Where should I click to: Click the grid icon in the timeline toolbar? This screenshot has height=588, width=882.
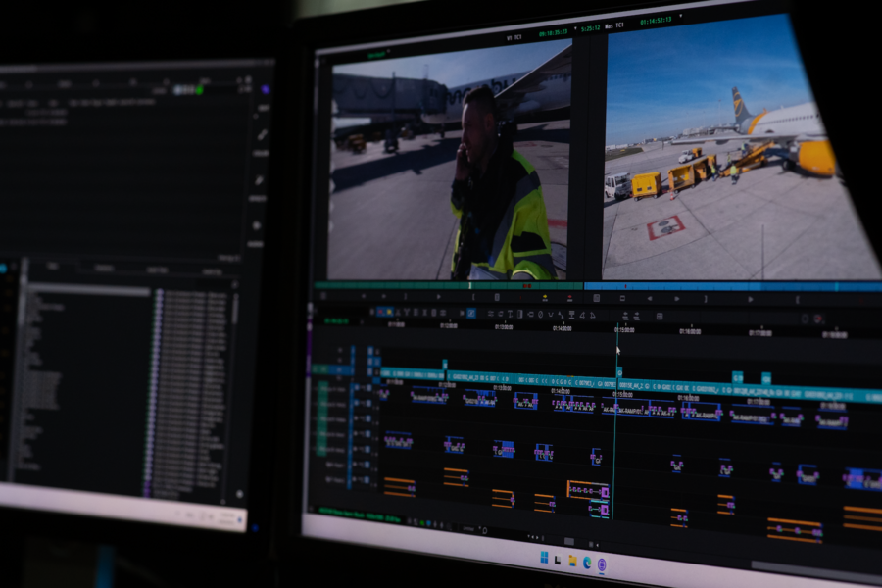click(x=659, y=316)
